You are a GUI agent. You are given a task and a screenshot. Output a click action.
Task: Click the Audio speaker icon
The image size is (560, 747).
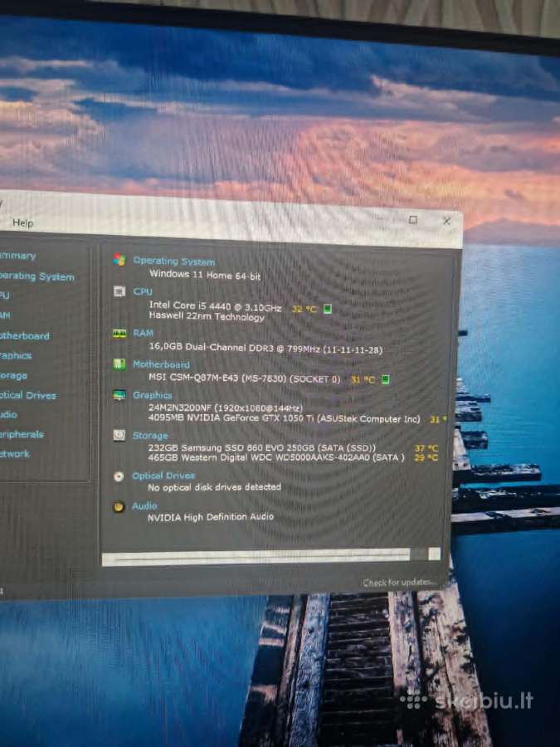click(119, 506)
